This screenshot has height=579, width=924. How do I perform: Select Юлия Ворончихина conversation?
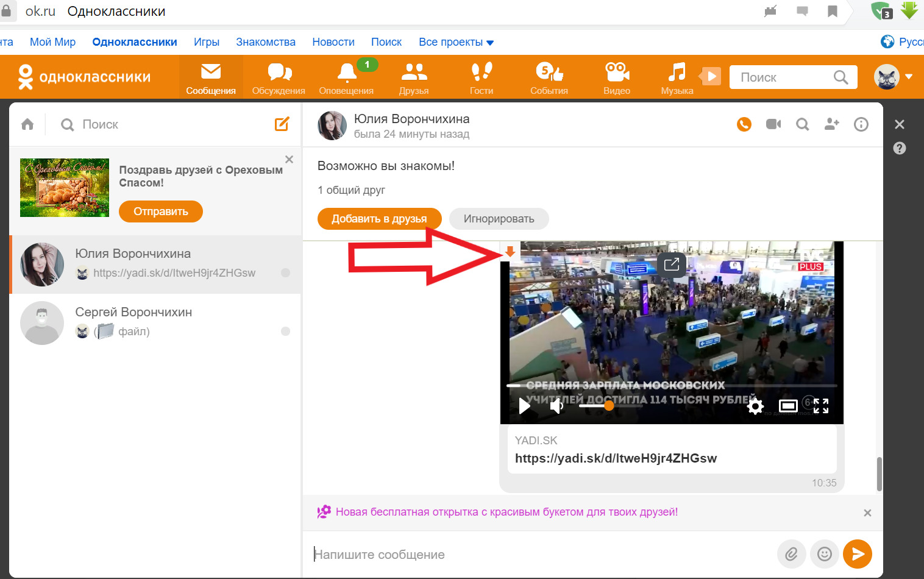[x=155, y=265]
